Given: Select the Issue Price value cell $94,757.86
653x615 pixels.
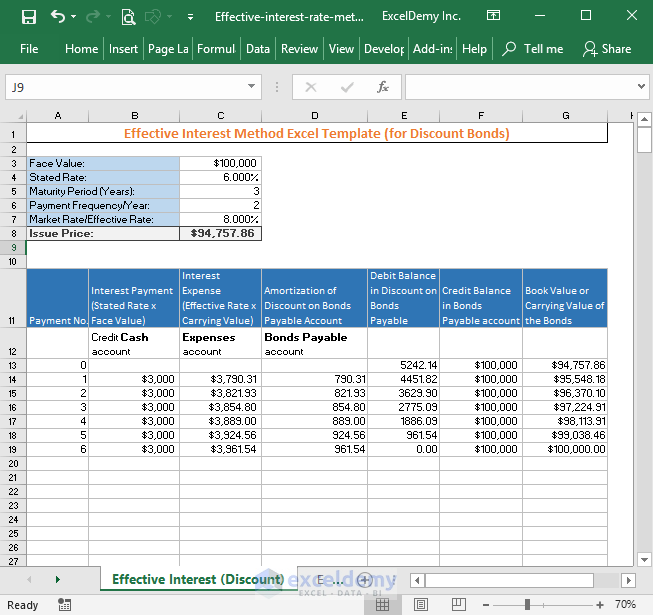Looking at the screenshot, I should pyautogui.click(x=220, y=233).
